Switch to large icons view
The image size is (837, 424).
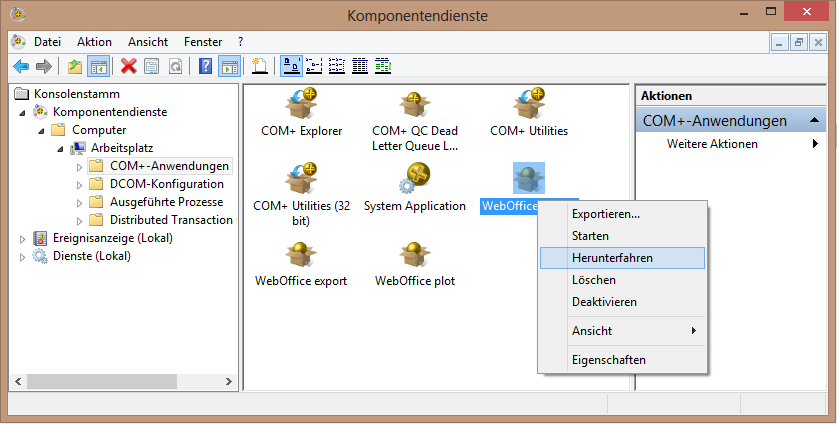coord(291,67)
